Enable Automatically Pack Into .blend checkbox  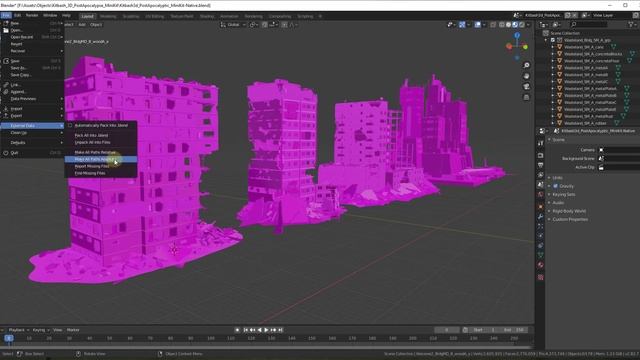(x=70, y=125)
